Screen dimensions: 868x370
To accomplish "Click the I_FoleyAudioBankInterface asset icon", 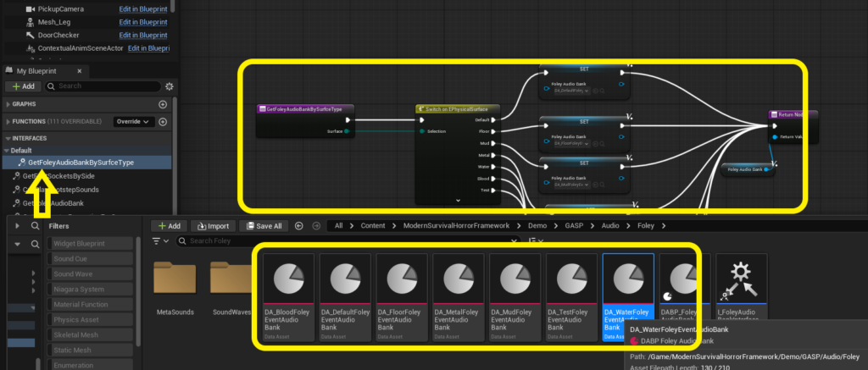I will [x=741, y=279].
